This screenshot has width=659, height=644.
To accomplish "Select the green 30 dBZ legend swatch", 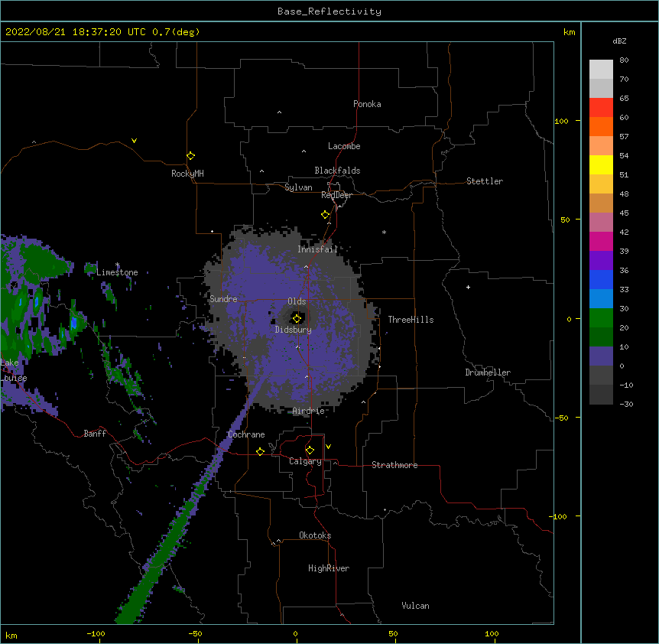I will pyautogui.click(x=601, y=318).
